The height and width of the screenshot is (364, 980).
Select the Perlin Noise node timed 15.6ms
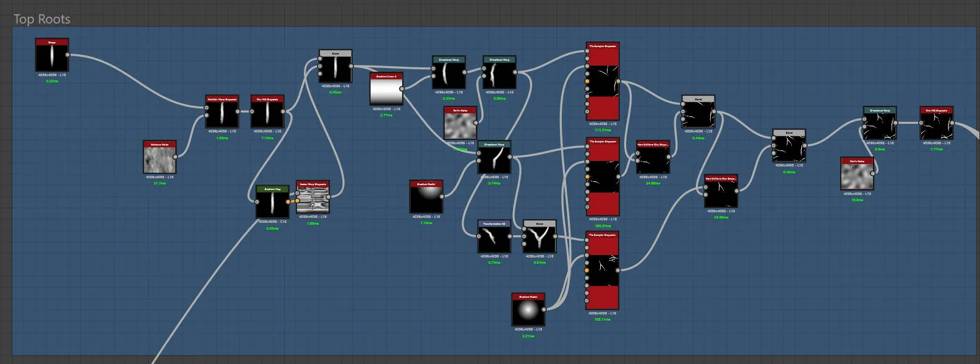857,174
